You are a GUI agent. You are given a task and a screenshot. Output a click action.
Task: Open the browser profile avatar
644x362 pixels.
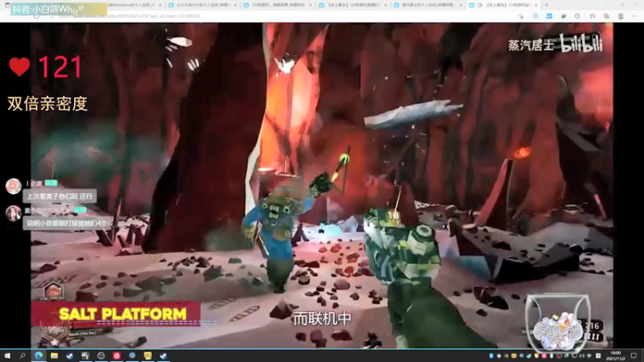621,16
